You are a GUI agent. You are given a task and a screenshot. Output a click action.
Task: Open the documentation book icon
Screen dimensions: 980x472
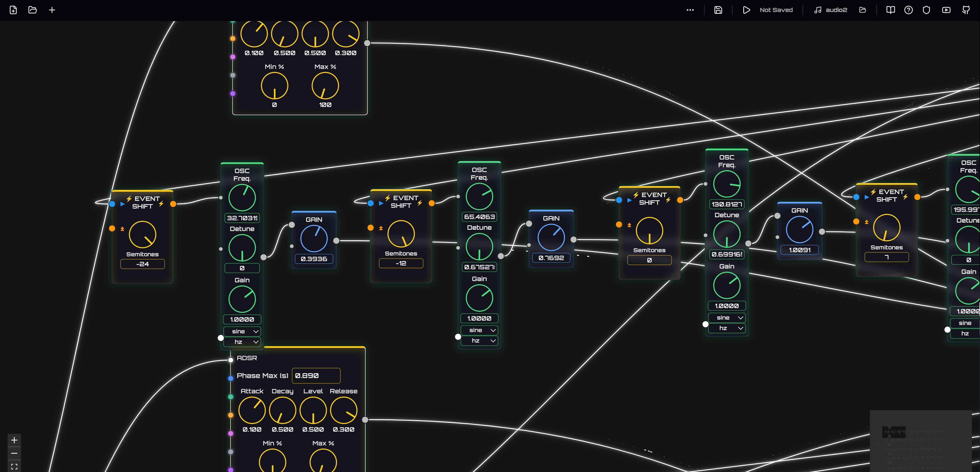891,10
